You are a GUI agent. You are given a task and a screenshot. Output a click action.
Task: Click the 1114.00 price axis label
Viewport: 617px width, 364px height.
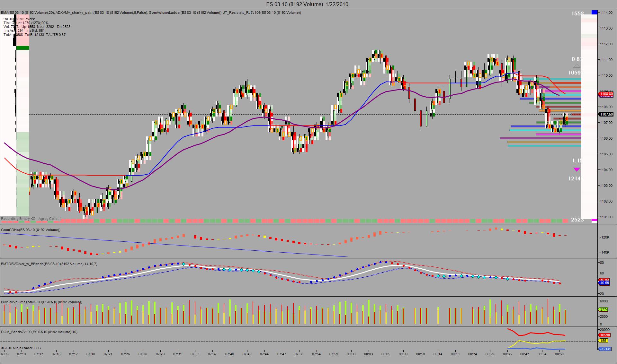coord(606,13)
